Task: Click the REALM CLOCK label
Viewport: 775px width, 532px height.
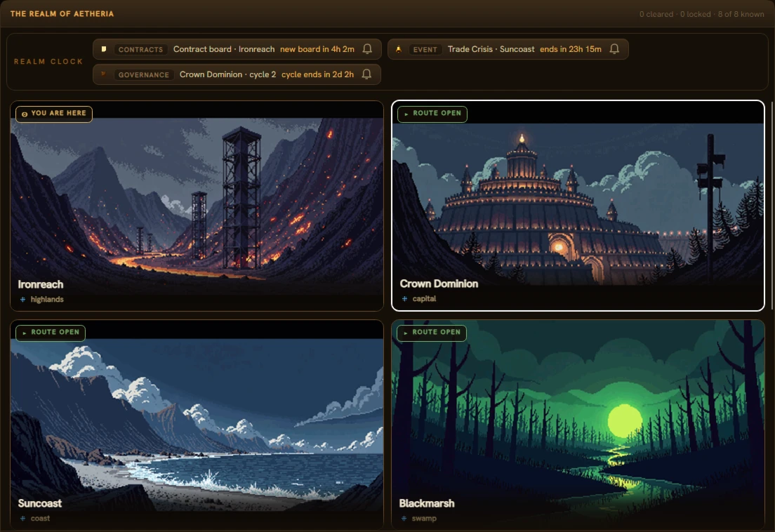Action: click(48, 62)
